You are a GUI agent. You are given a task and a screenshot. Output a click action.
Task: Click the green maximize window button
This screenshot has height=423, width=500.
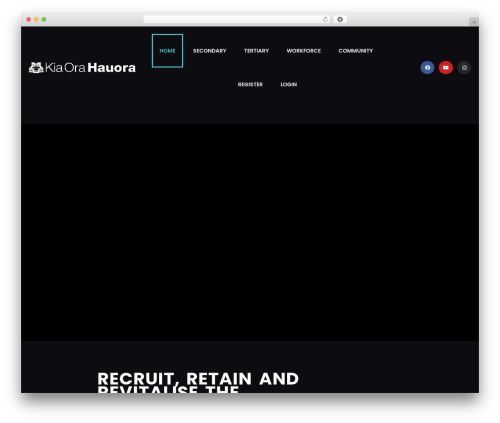(x=44, y=19)
